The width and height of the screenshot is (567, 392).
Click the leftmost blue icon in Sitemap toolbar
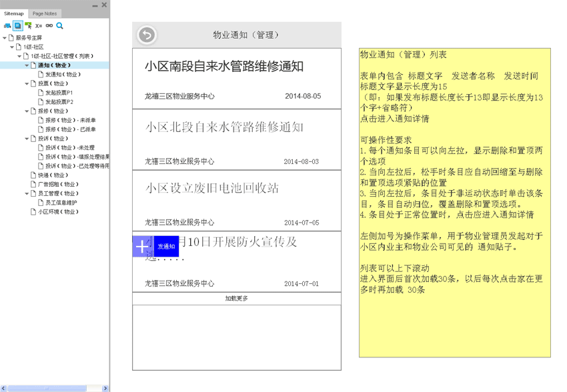tap(7, 26)
